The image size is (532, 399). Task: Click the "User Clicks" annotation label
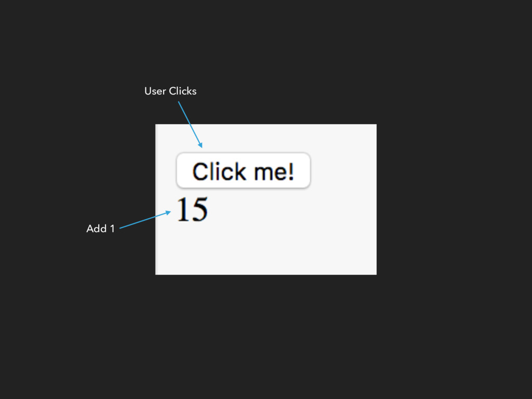(170, 91)
